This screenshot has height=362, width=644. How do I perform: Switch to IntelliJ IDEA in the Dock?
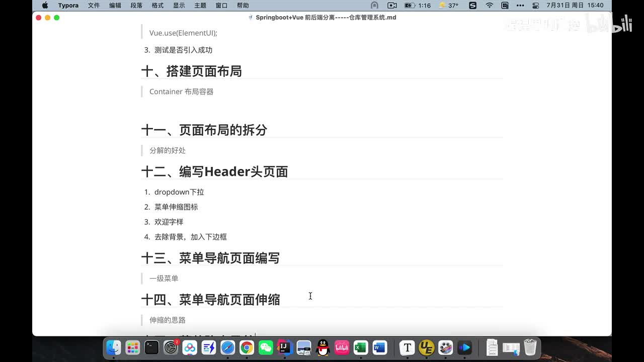point(285,347)
